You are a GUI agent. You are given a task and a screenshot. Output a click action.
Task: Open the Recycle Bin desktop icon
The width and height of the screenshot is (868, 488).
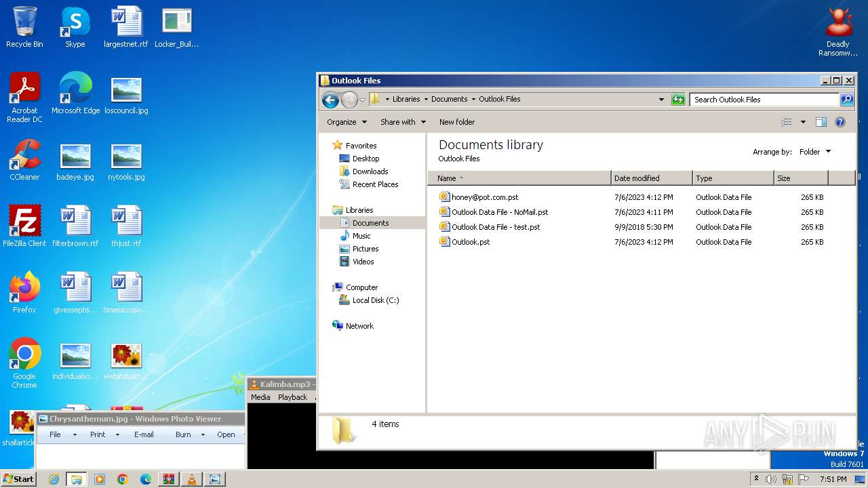(24, 28)
